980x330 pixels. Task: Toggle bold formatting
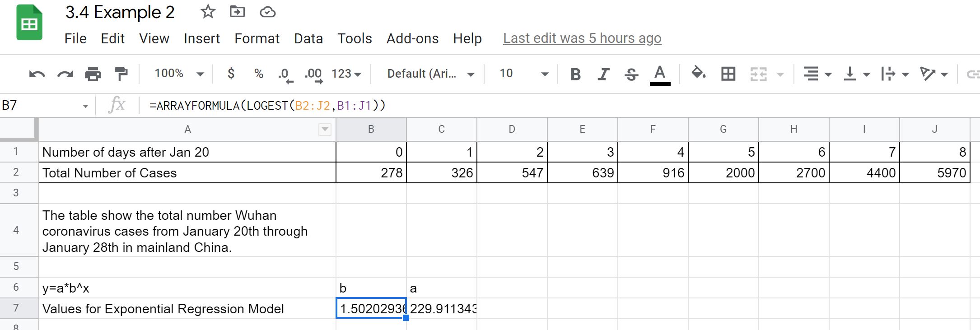[575, 74]
